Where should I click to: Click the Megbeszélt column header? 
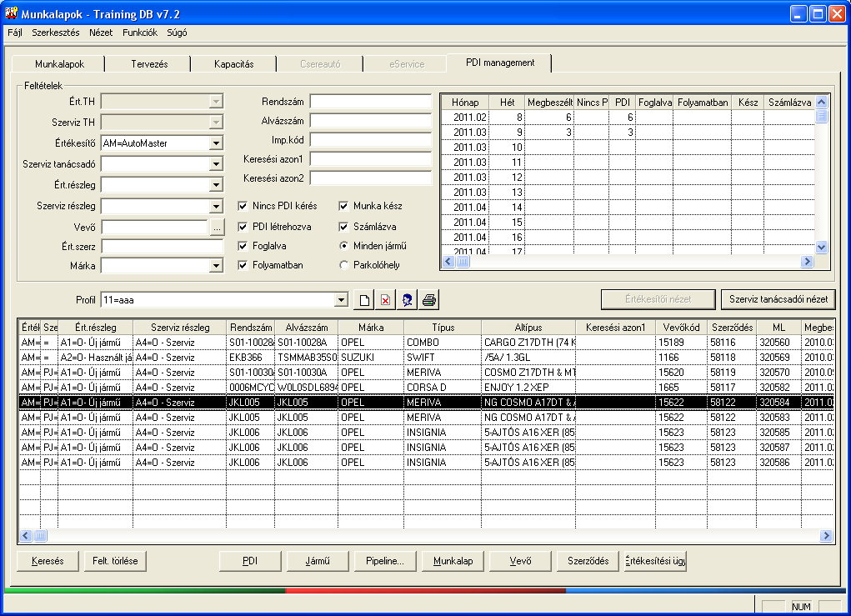point(550,102)
